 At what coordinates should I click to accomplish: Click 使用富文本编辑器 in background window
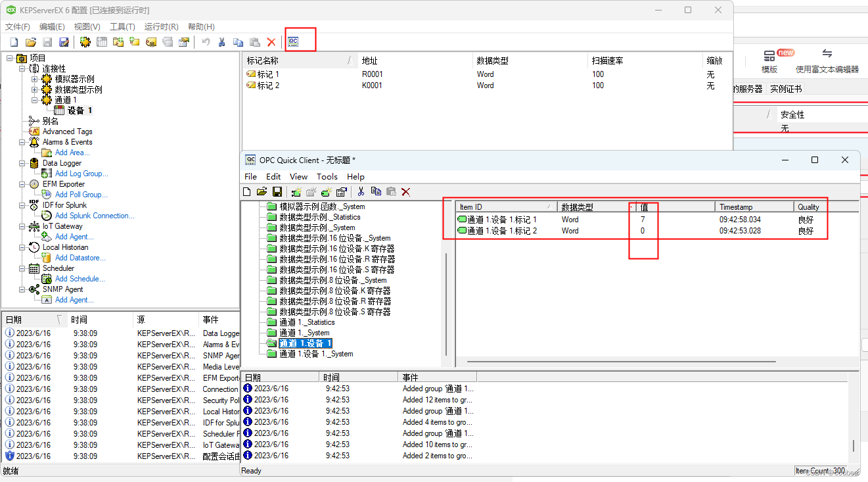(x=827, y=69)
